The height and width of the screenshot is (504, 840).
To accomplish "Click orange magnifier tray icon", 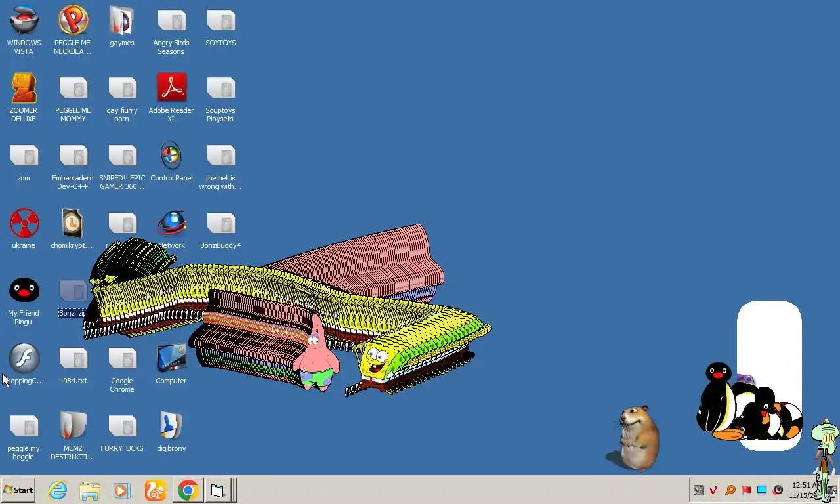I will [x=730, y=490].
